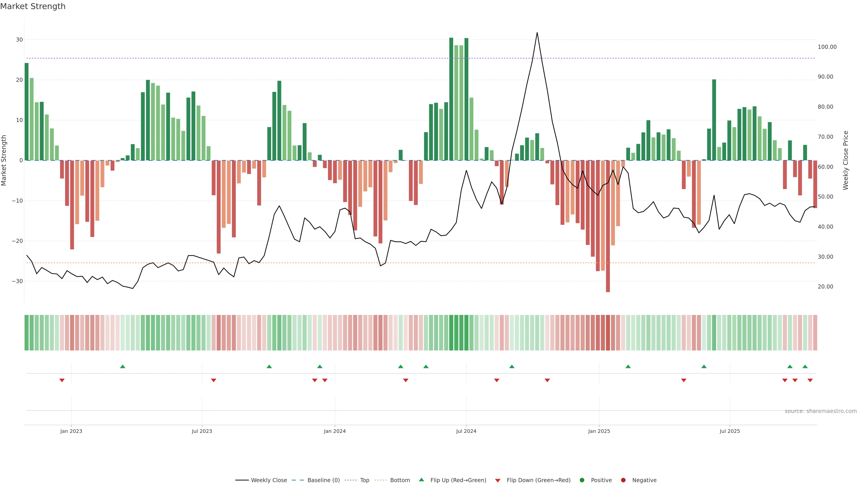Viewport: 868px width, 488px height.
Task: Click the rightmost red flip-down triangle marker
Action: [x=810, y=380]
